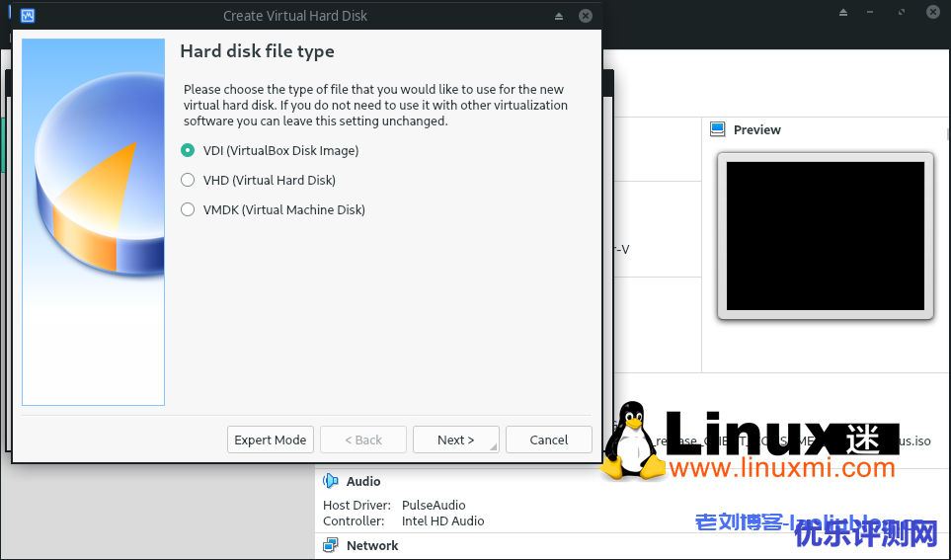
Task: Choose the VHD (Virtual Hard Disk) option
Action: tap(188, 181)
